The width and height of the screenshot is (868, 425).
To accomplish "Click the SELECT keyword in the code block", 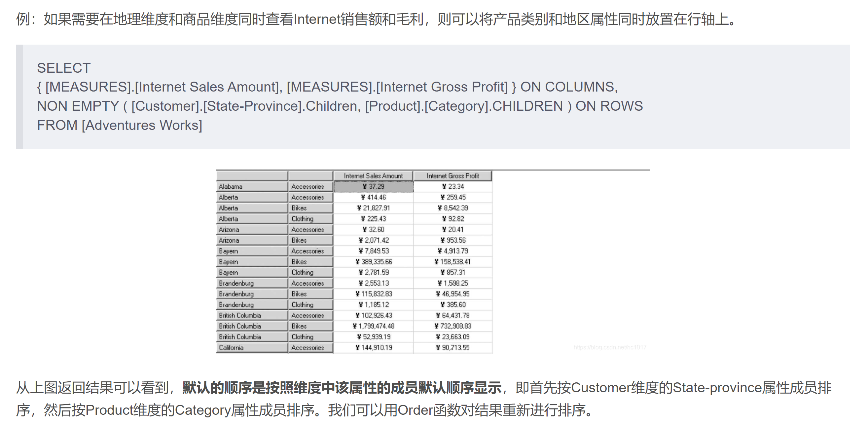I will pos(64,68).
